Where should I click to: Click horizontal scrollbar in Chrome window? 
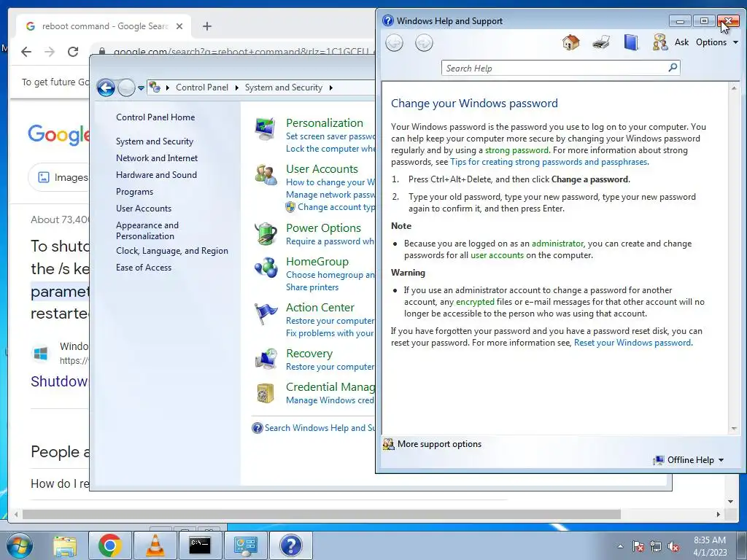[322, 514]
